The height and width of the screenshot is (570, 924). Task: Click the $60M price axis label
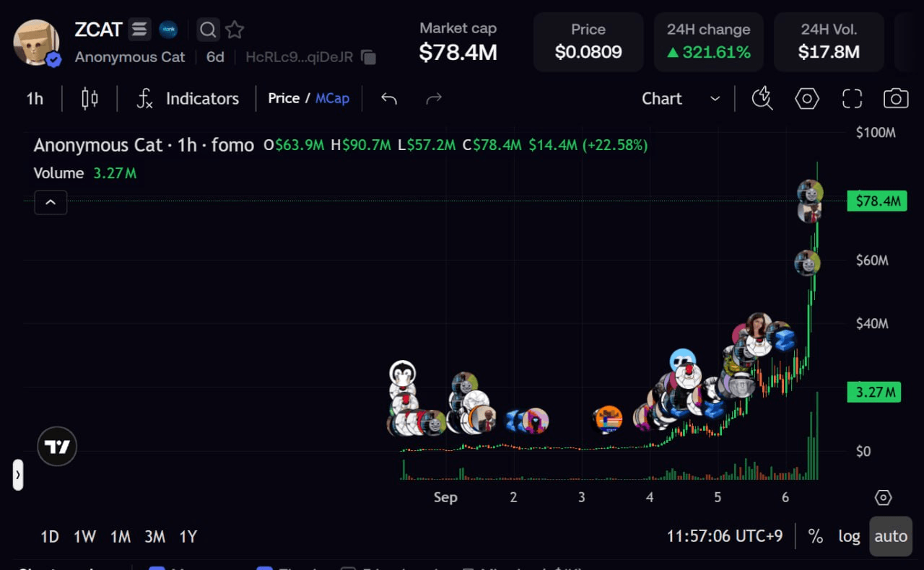click(872, 260)
